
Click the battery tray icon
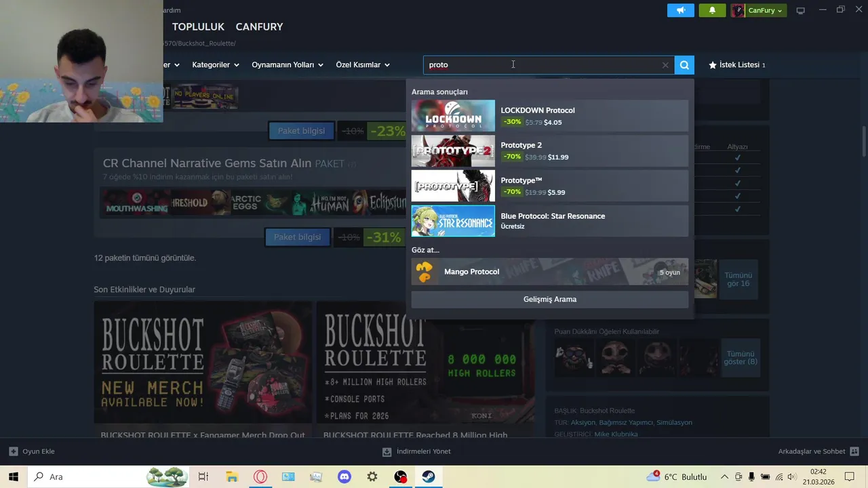tap(766, 477)
